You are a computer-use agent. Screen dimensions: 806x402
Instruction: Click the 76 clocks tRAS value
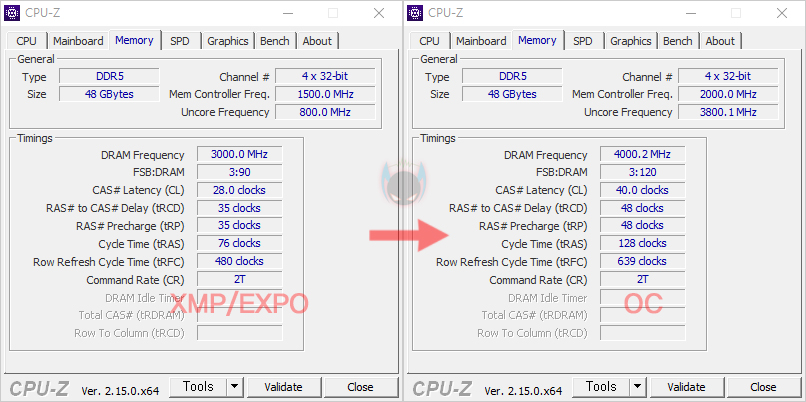click(x=240, y=243)
